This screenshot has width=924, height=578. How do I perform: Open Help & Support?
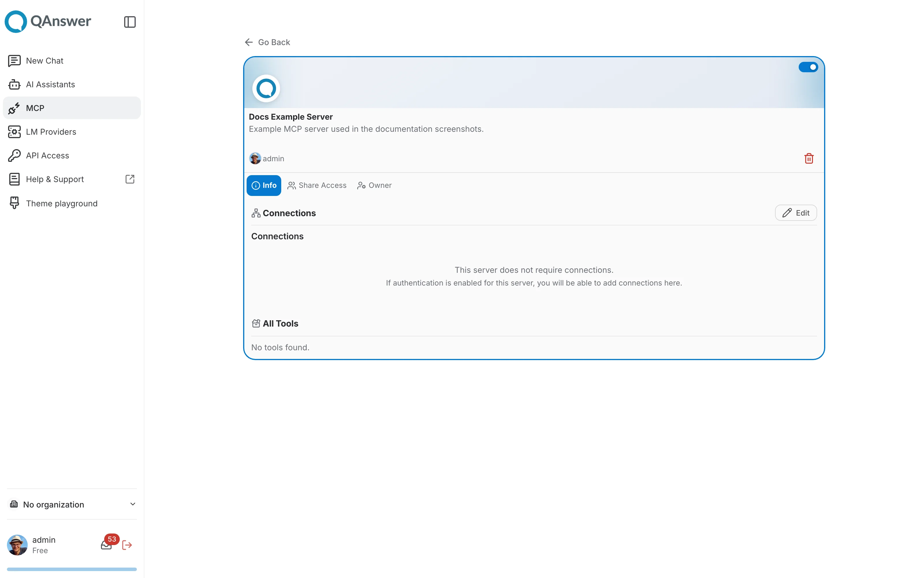tap(72, 179)
